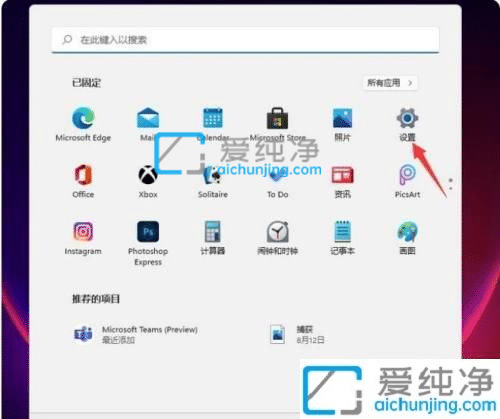Open 闹钟和时钟 (Alarms & Clock)

click(277, 238)
